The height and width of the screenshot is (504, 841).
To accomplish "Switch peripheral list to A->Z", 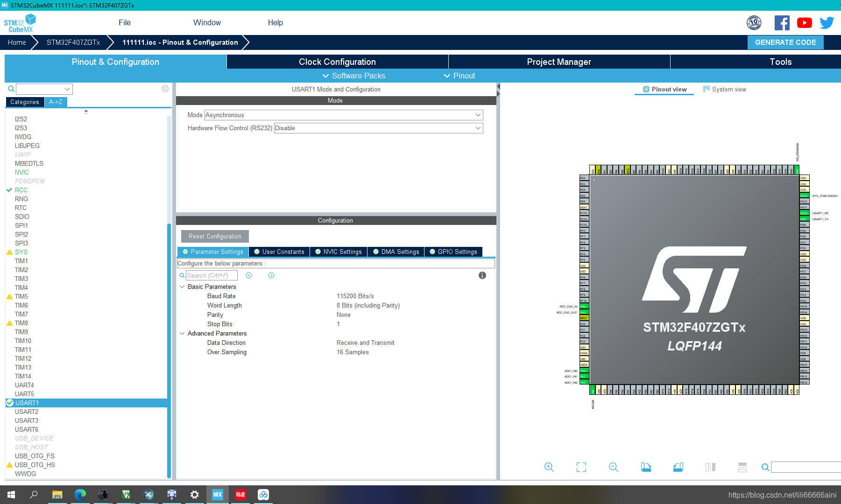I will [x=56, y=102].
